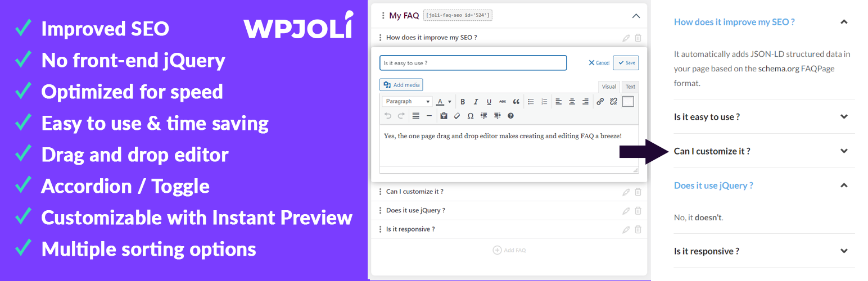This screenshot has width=868, height=281.
Task: Clear formatting with the eraser icon
Action: click(457, 116)
